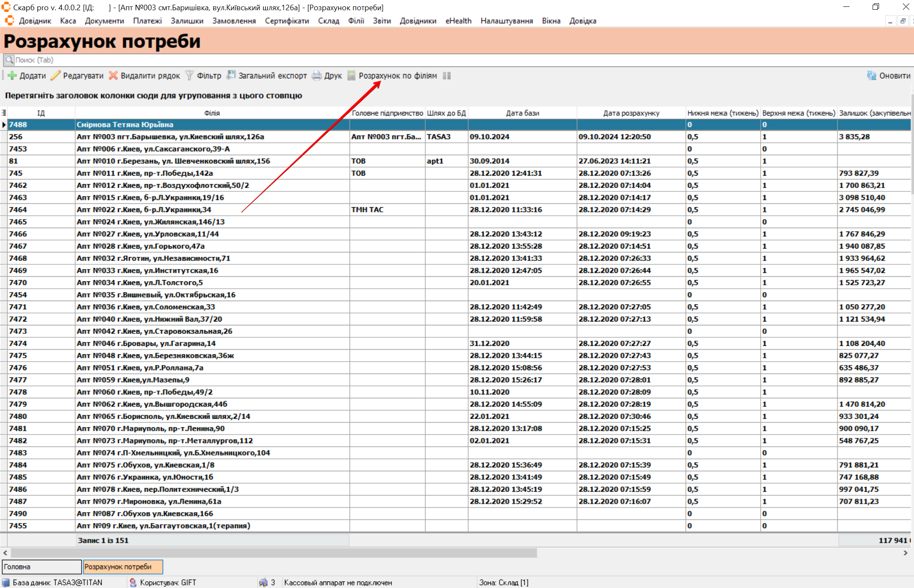Image resolution: width=914 pixels, height=588 pixels.
Task: Click the calculator Розрахунок по філіям icon
Action: pyautogui.click(x=351, y=75)
